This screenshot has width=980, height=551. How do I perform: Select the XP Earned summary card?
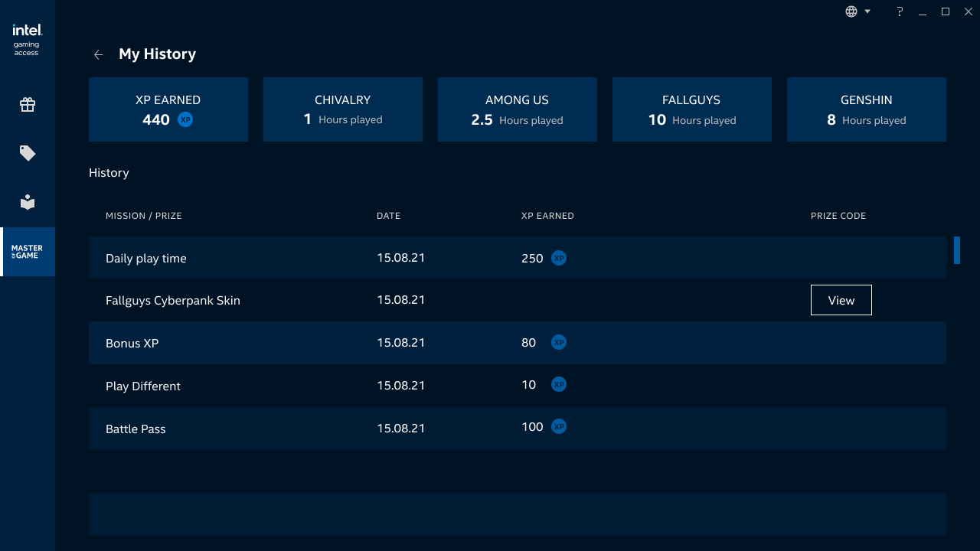click(x=168, y=109)
